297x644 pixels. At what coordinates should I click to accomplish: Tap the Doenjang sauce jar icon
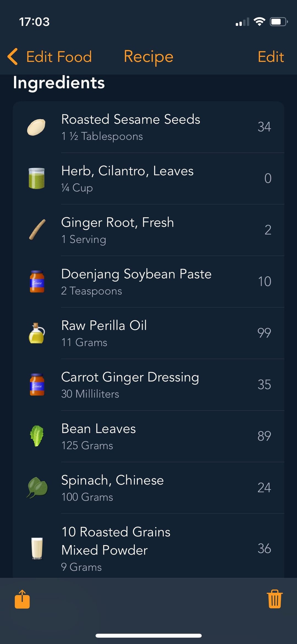pos(37,282)
